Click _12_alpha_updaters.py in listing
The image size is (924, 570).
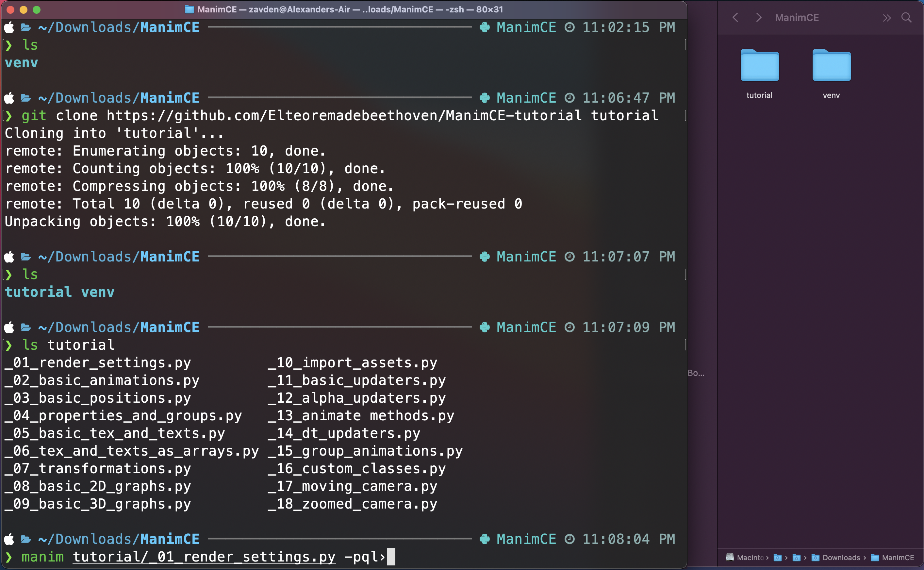tap(357, 398)
